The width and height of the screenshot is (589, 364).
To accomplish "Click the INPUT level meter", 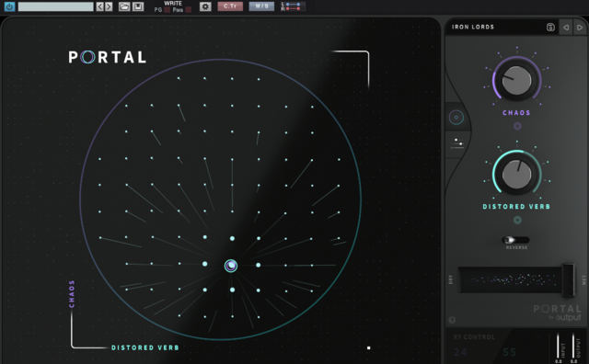I will click(x=558, y=346).
